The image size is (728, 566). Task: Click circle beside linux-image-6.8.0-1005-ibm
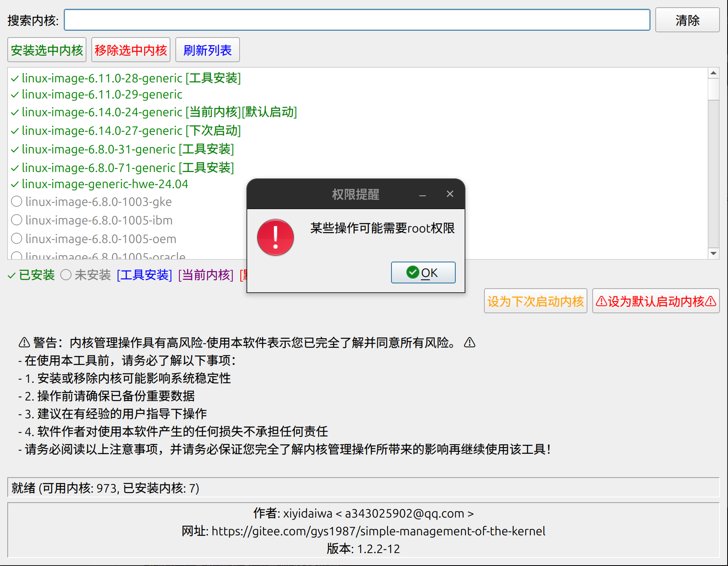point(17,220)
